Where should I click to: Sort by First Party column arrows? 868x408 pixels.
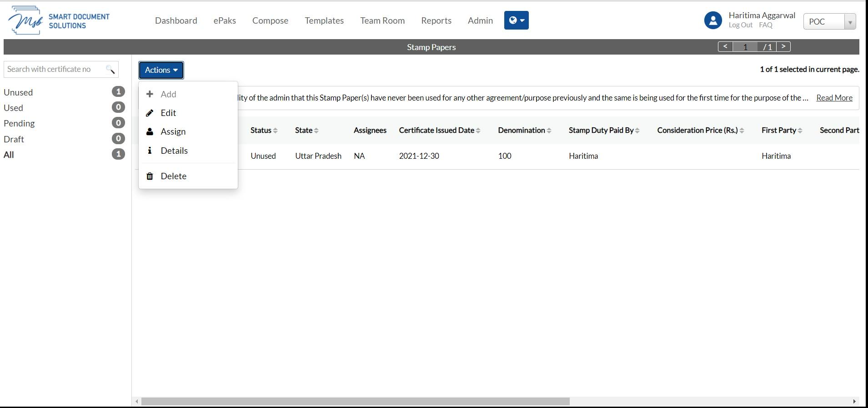point(800,131)
